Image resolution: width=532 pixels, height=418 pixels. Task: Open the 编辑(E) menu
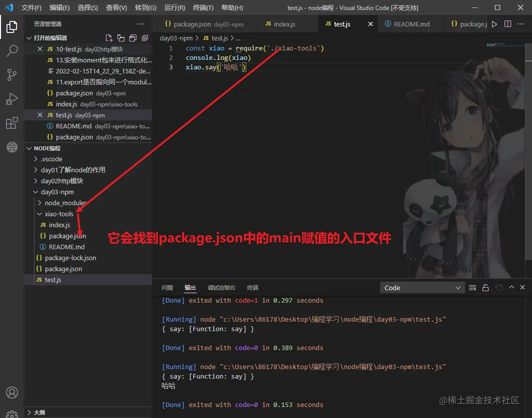click(59, 7)
